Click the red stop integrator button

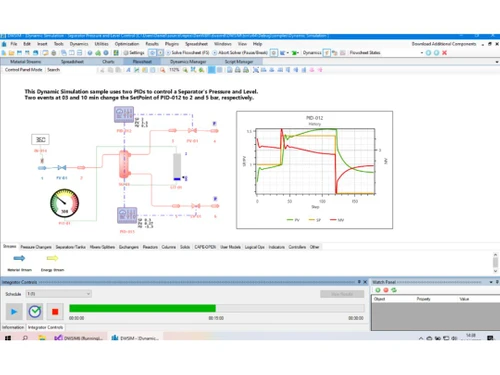point(55,312)
